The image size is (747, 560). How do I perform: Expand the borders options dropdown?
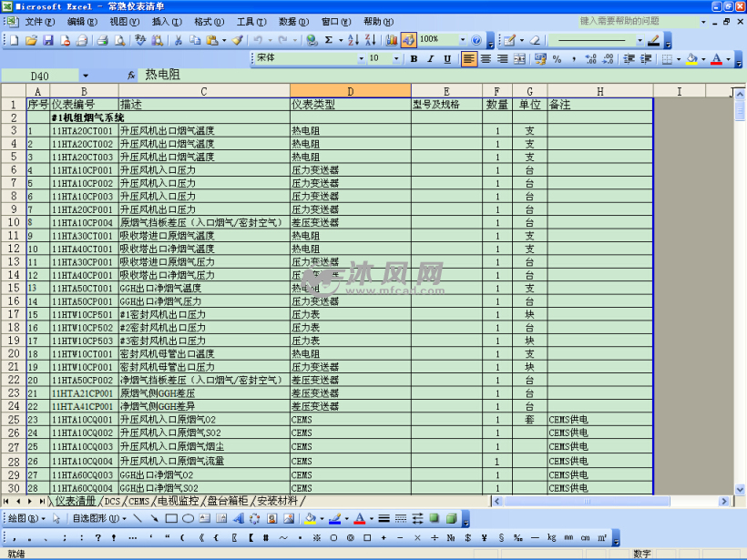click(678, 58)
